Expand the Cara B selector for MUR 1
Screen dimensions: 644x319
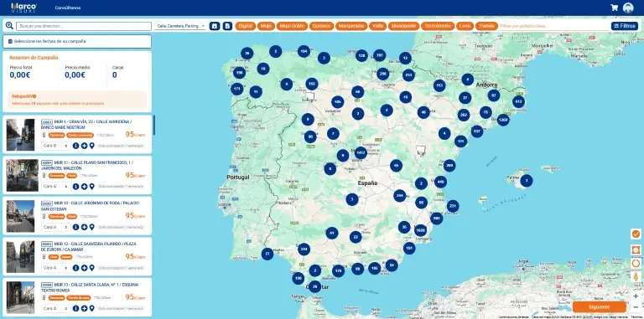56,146
